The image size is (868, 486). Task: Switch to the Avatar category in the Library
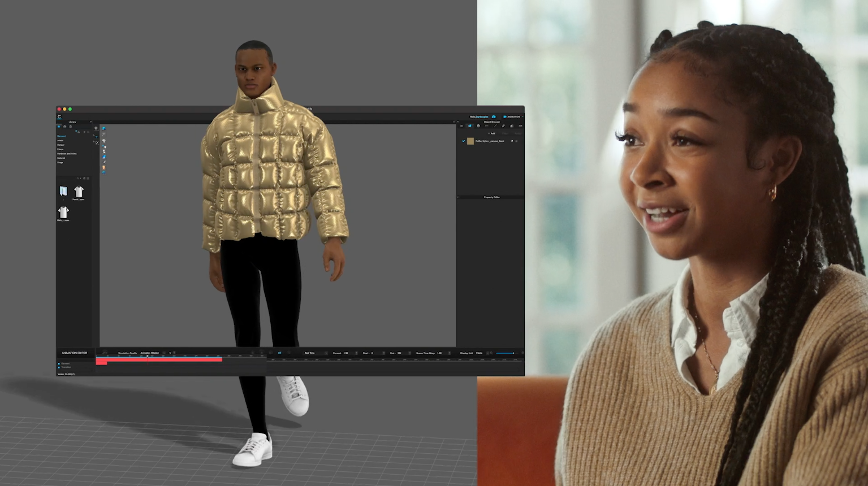(61, 141)
